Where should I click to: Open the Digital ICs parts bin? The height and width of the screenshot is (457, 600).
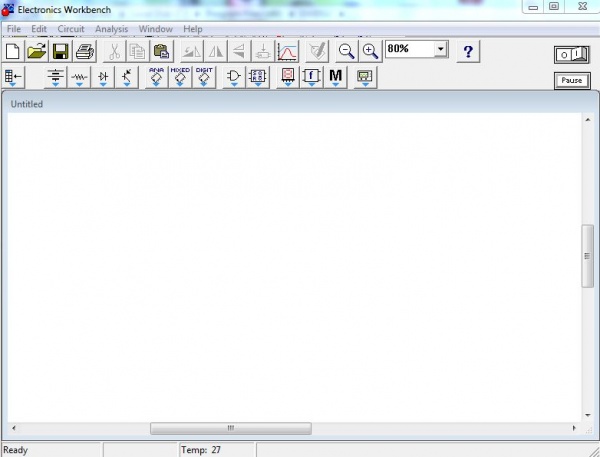point(204,77)
